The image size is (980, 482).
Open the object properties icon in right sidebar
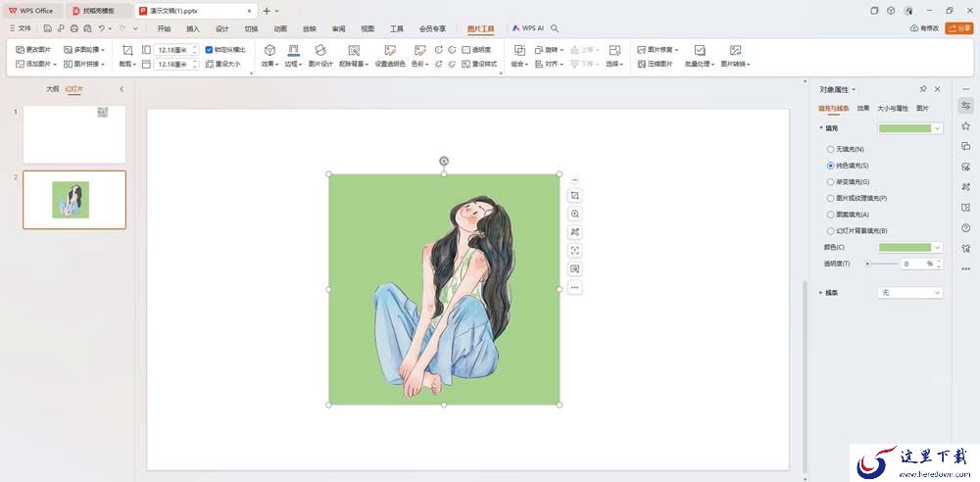click(965, 105)
